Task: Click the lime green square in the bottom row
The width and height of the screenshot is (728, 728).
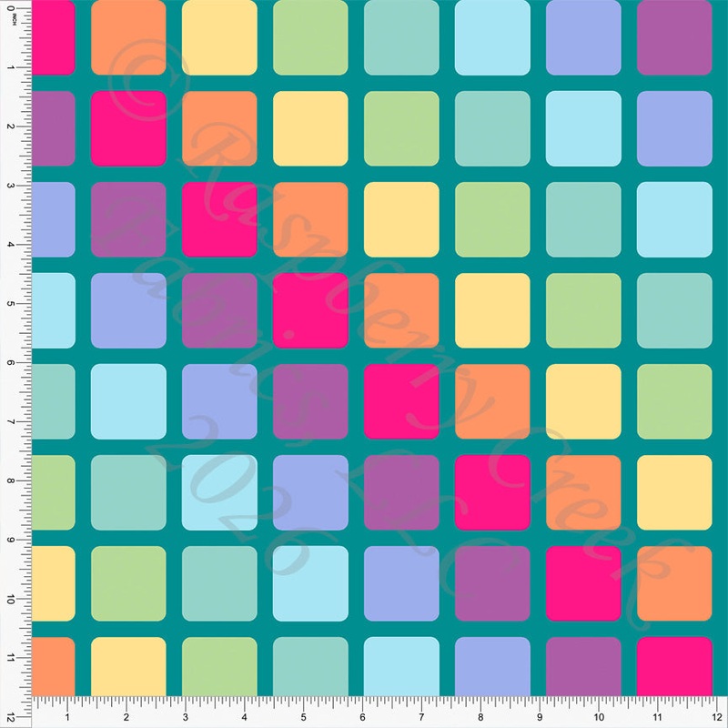Action: pos(219,666)
